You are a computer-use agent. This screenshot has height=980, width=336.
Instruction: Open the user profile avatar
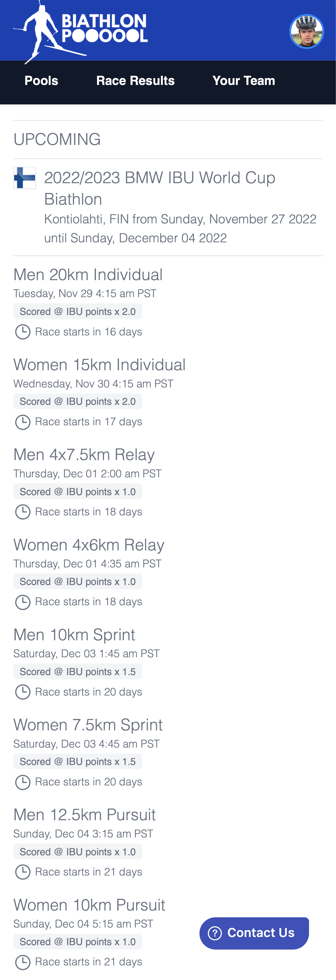tap(306, 31)
